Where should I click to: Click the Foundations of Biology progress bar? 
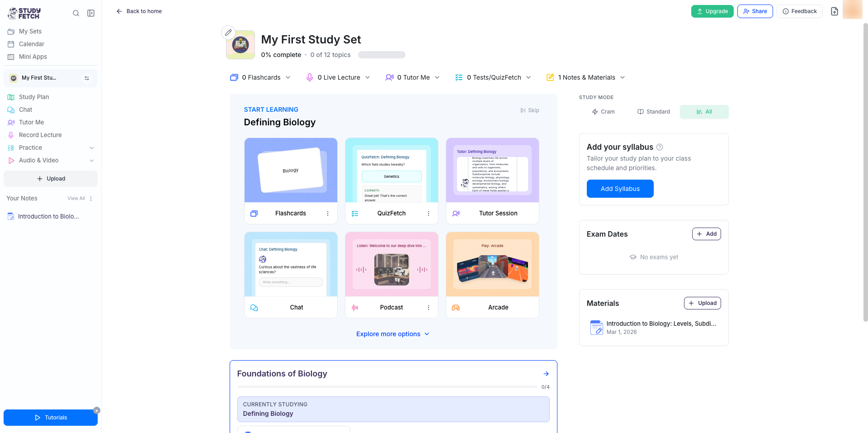click(387, 387)
